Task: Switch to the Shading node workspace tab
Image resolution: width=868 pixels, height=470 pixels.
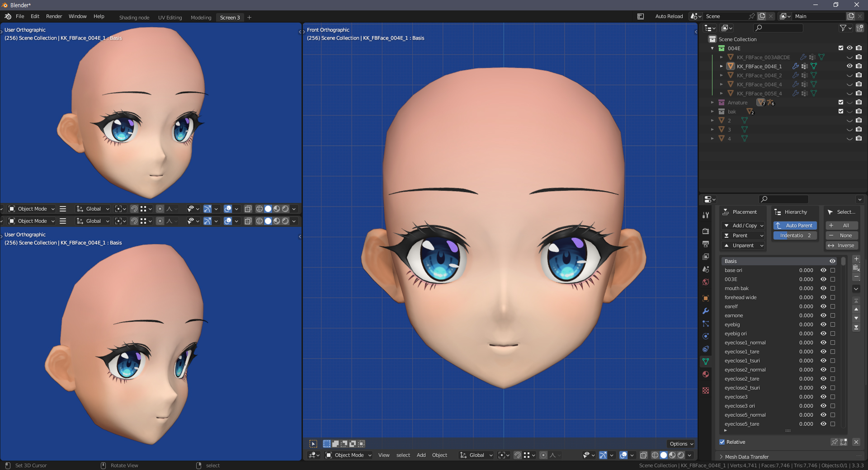Action: click(134, 18)
